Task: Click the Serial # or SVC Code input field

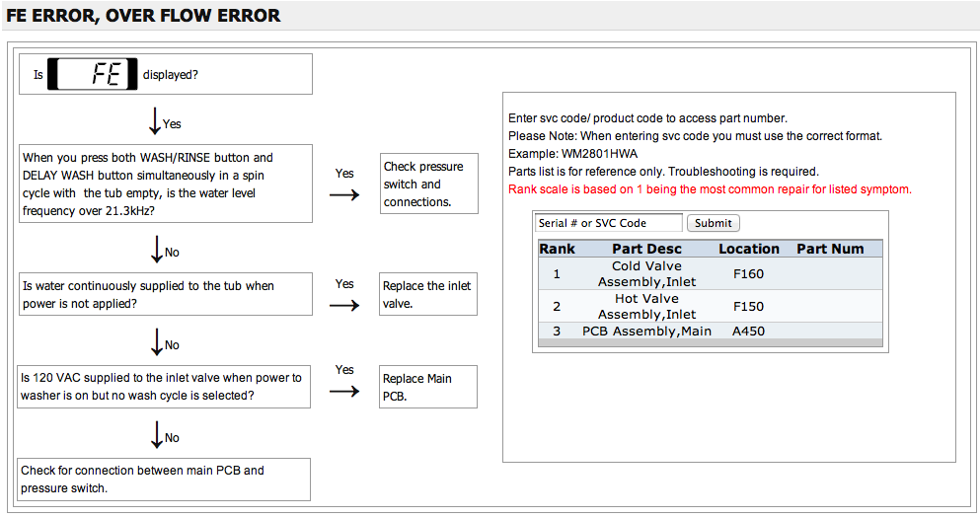Action: click(x=608, y=223)
